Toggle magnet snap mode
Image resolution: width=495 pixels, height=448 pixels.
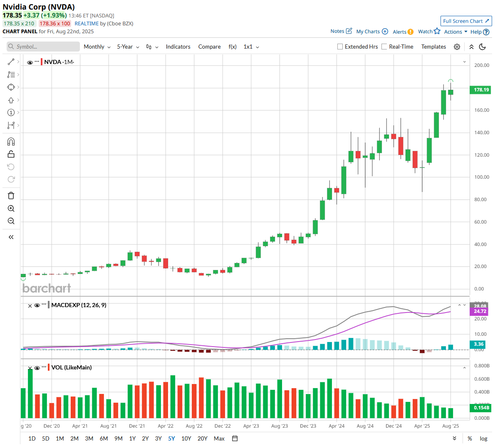tap(11, 142)
